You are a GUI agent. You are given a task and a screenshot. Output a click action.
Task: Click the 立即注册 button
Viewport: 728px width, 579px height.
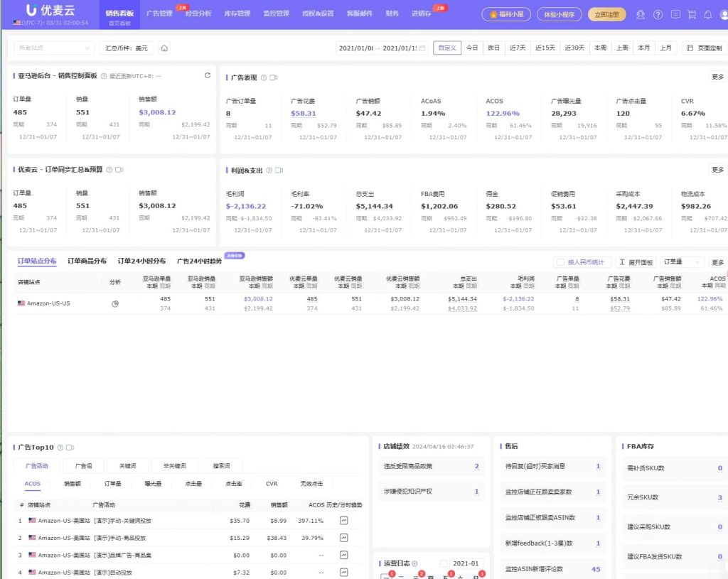[x=606, y=14]
